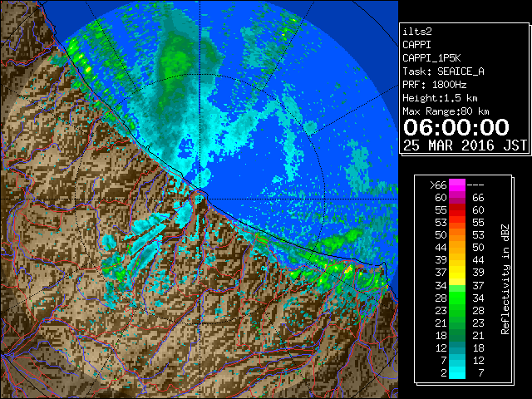
Task: Click the red 55–60 dBZ color swatch
Action: pos(457,210)
